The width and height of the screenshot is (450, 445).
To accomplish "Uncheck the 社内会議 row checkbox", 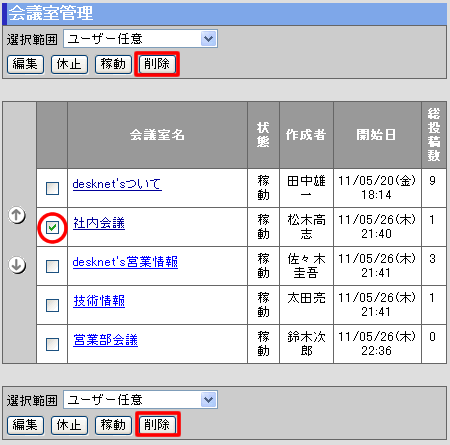I will pos(52,228).
